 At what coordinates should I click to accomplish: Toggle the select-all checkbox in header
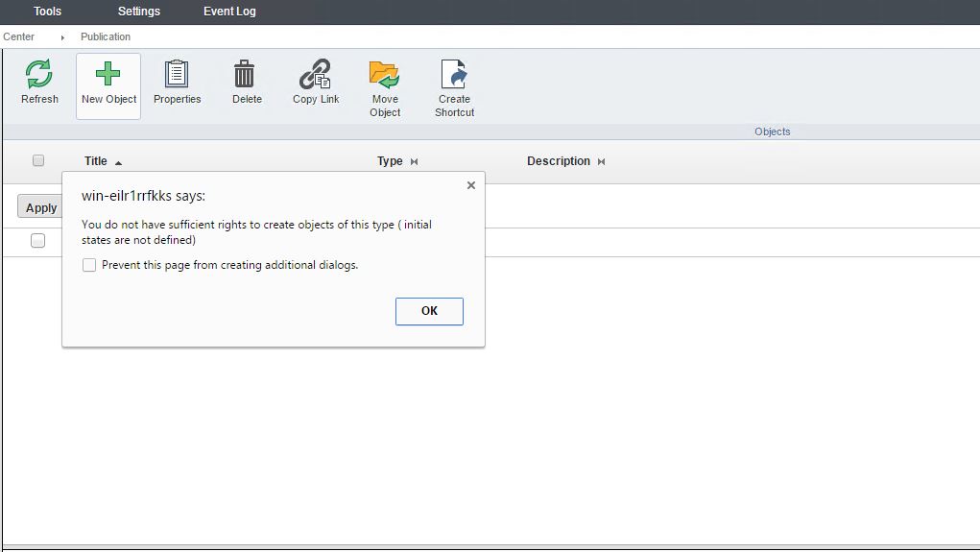click(38, 160)
